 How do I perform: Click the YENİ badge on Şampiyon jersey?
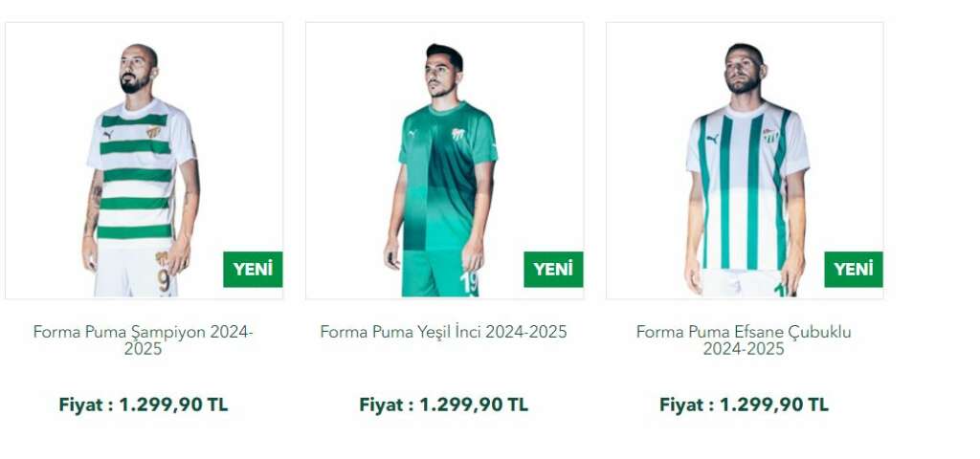[x=253, y=269]
